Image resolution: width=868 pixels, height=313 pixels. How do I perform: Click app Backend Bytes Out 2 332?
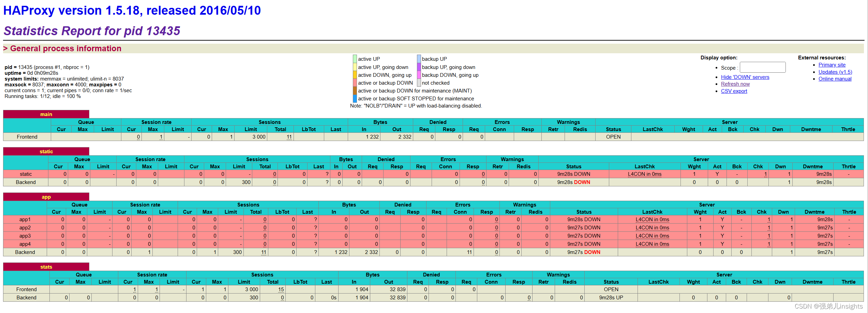tap(371, 252)
